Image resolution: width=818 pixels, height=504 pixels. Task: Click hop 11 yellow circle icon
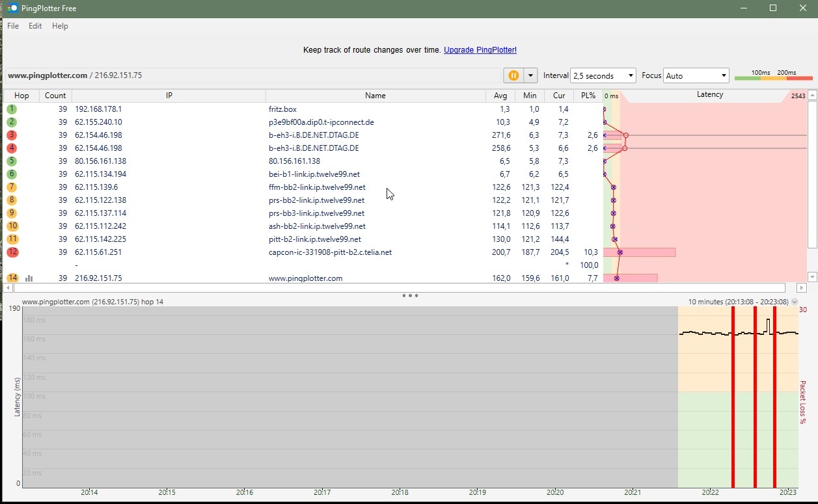click(12, 239)
